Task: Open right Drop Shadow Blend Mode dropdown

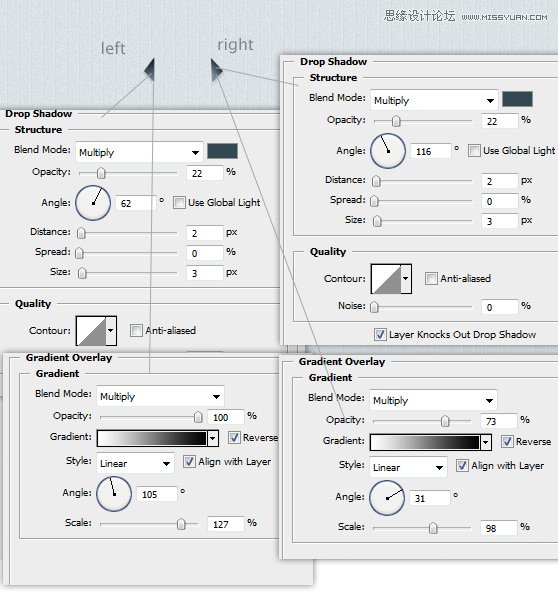Action: coord(434,100)
